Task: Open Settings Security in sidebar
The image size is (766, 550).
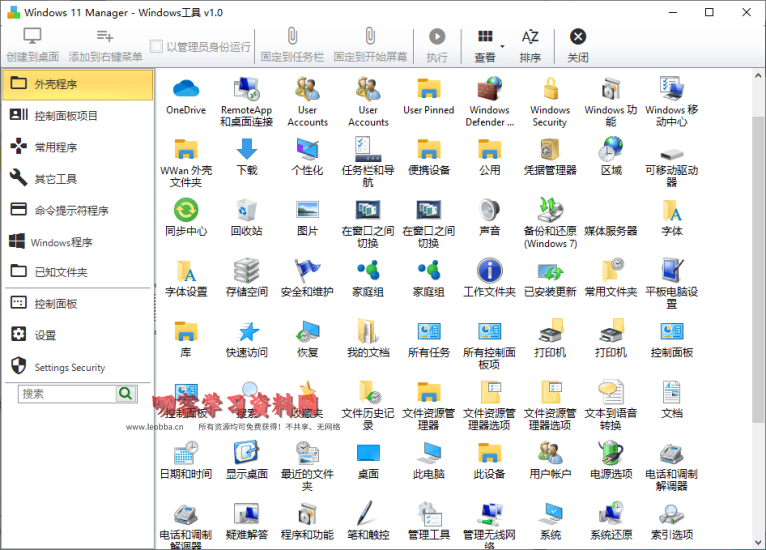Action: pos(78,367)
